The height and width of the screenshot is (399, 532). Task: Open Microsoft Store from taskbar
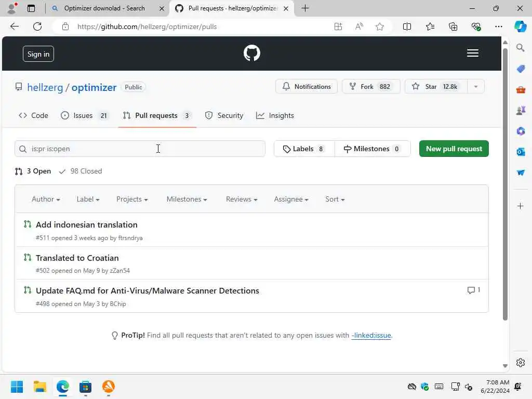pyautogui.click(x=86, y=387)
